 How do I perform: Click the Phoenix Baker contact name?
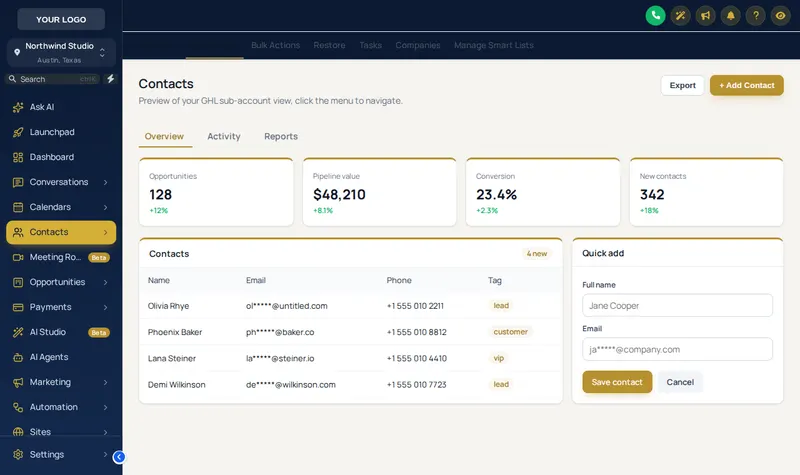(175, 332)
